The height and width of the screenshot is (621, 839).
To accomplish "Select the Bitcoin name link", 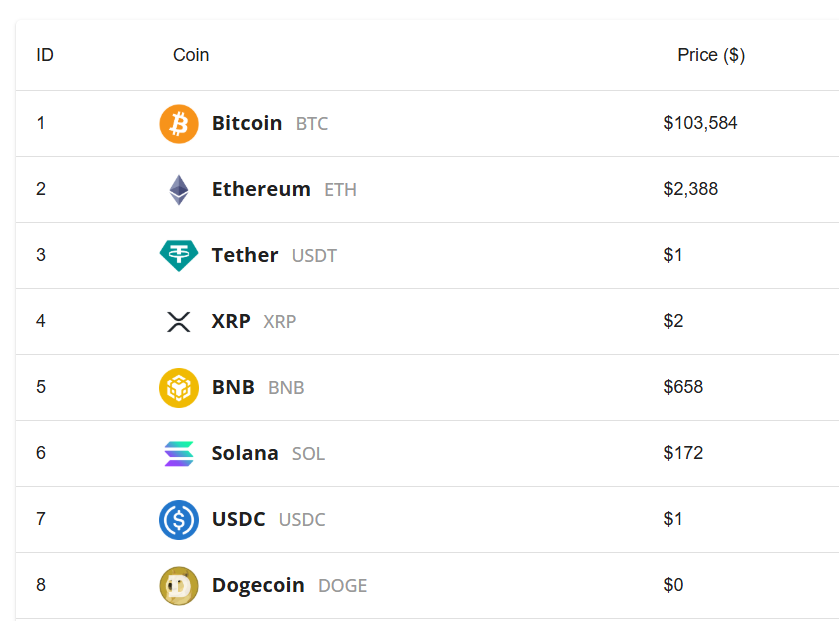I will (246, 123).
